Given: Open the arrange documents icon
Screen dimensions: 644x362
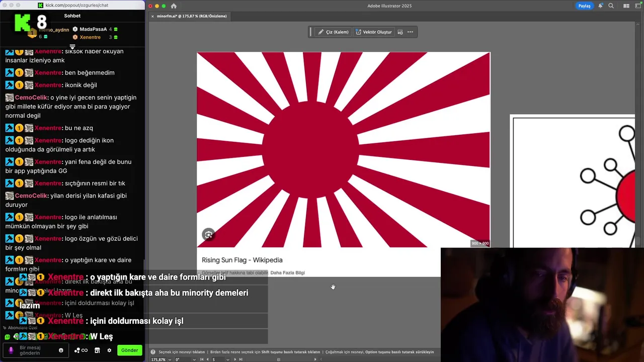Looking at the screenshot, I should point(626,6).
